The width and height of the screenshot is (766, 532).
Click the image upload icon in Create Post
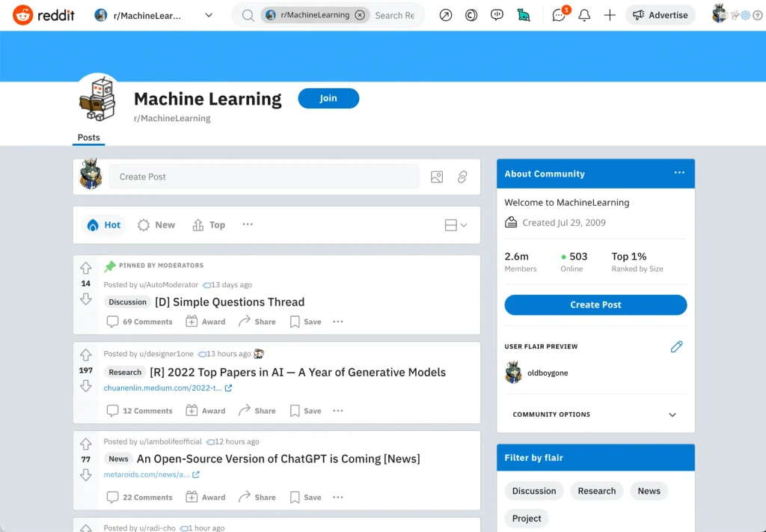(x=437, y=177)
